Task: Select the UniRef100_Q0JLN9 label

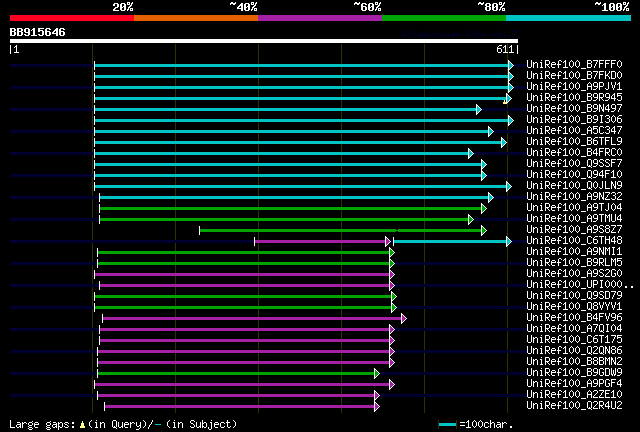Action: [574, 186]
